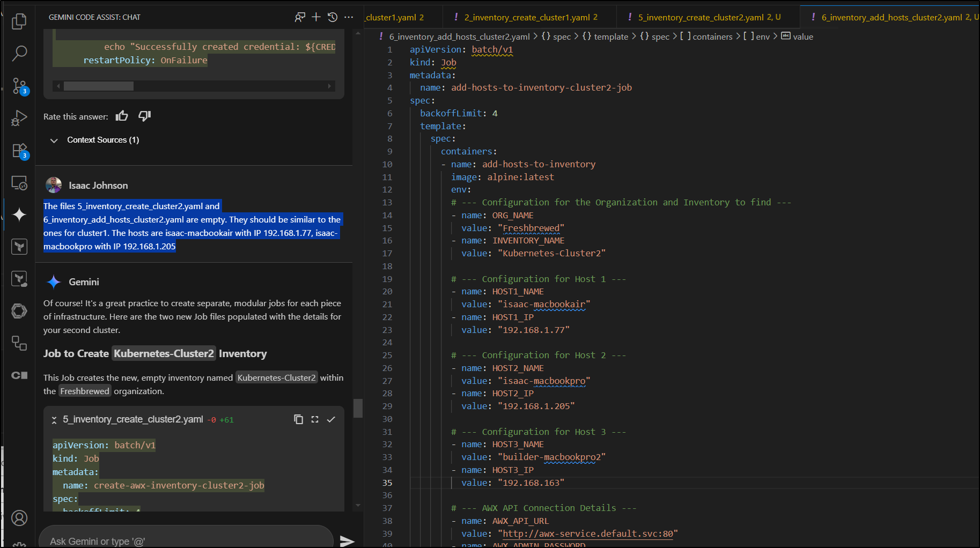Image resolution: width=980 pixels, height=548 pixels.
Task: Click "builder-macbookpro2" value on line 33
Action: (551, 457)
